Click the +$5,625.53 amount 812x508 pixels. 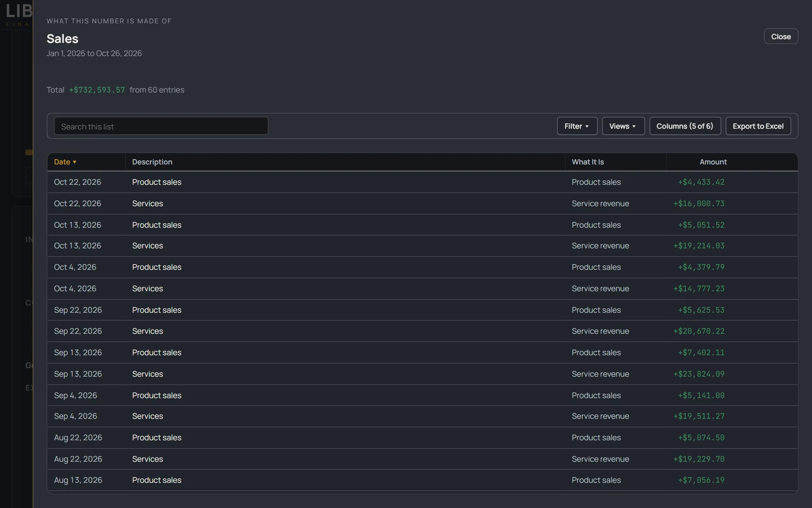(x=701, y=310)
